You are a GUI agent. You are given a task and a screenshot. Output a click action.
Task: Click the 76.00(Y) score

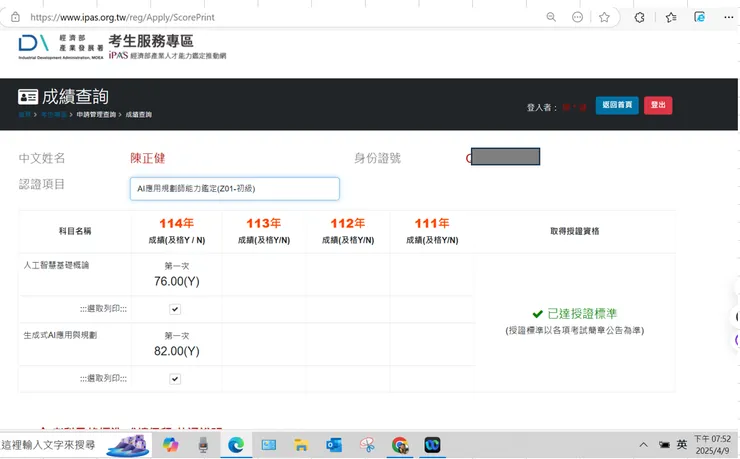[177, 282]
